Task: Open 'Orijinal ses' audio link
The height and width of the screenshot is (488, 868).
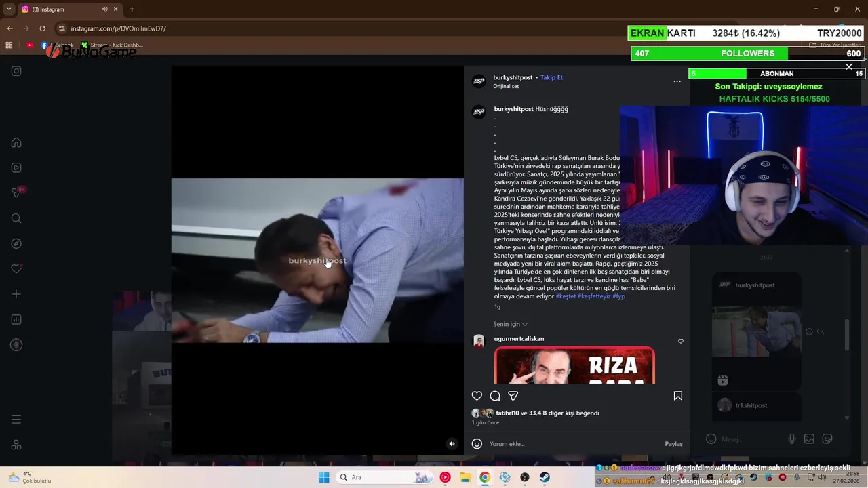Action: pyautogui.click(x=506, y=87)
